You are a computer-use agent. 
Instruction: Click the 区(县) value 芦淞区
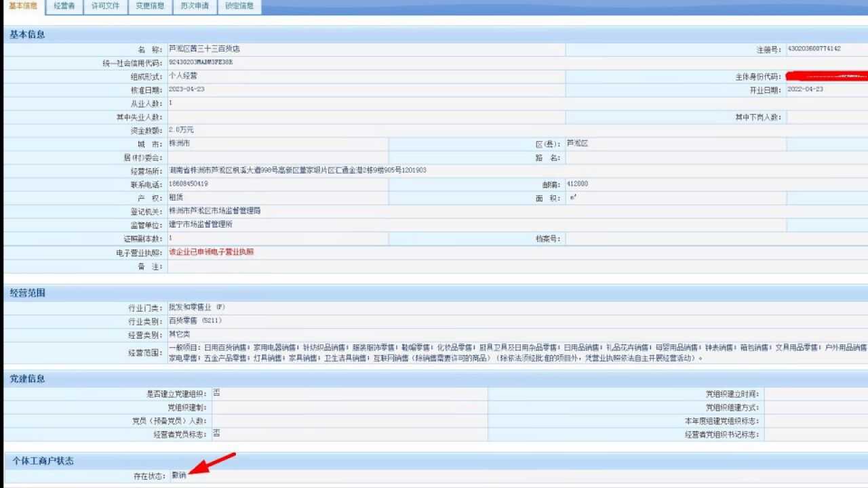tap(577, 144)
